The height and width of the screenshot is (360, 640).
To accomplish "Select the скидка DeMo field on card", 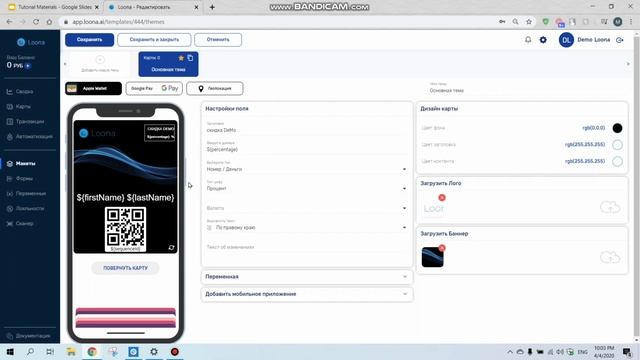I will [160, 132].
